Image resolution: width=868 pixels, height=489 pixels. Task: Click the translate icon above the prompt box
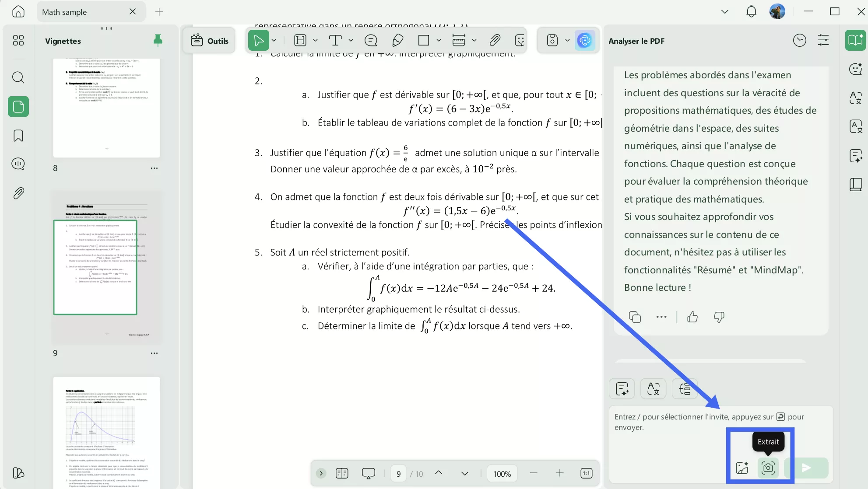(653, 389)
